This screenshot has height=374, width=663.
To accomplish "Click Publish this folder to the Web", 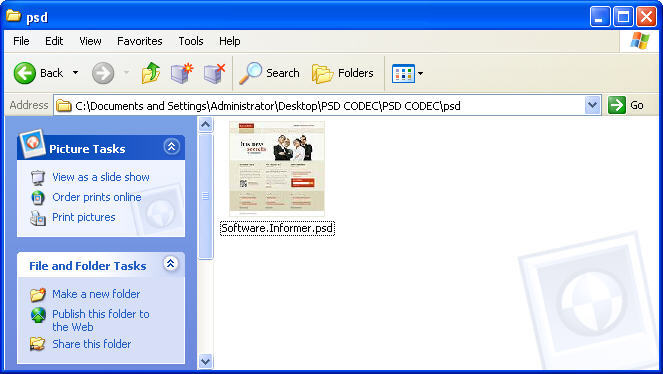I will (x=101, y=320).
